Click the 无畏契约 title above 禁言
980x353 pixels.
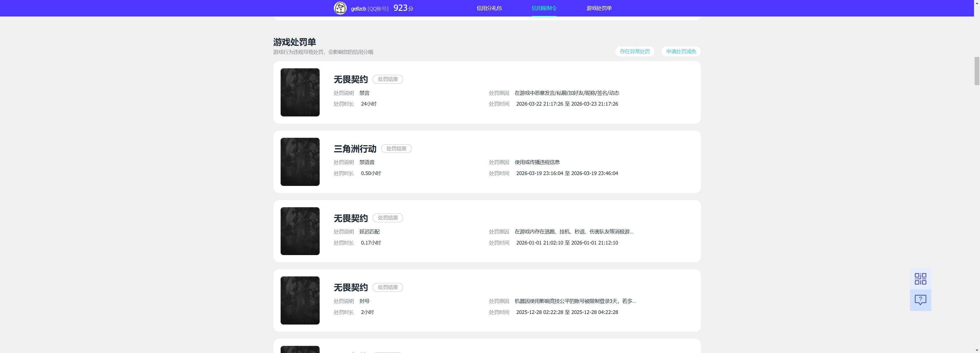tap(350, 79)
